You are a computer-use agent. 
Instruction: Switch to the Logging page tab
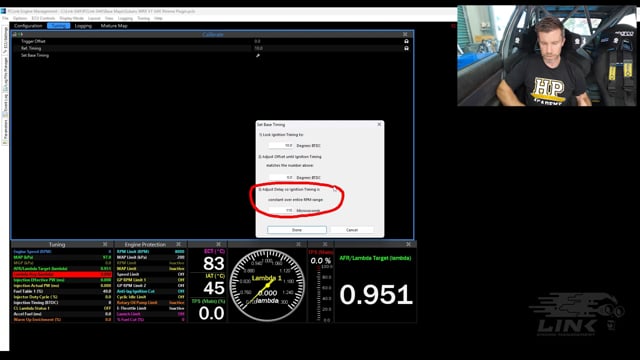(83, 26)
